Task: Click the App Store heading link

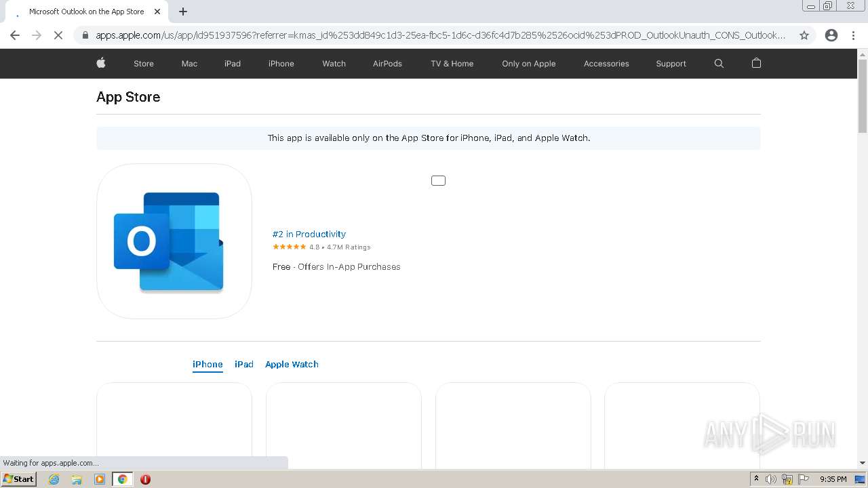Action: click(128, 97)
